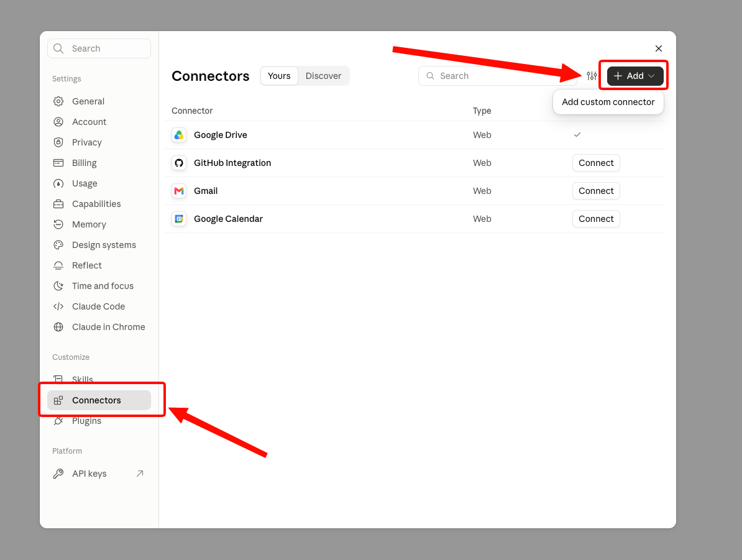
Task: Click the Gmail logo icon
Action: (x=179, y=191)
